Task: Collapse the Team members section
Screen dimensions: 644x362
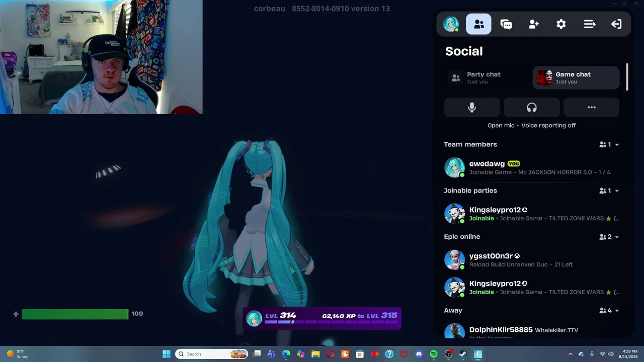Action: coord(617,145)
